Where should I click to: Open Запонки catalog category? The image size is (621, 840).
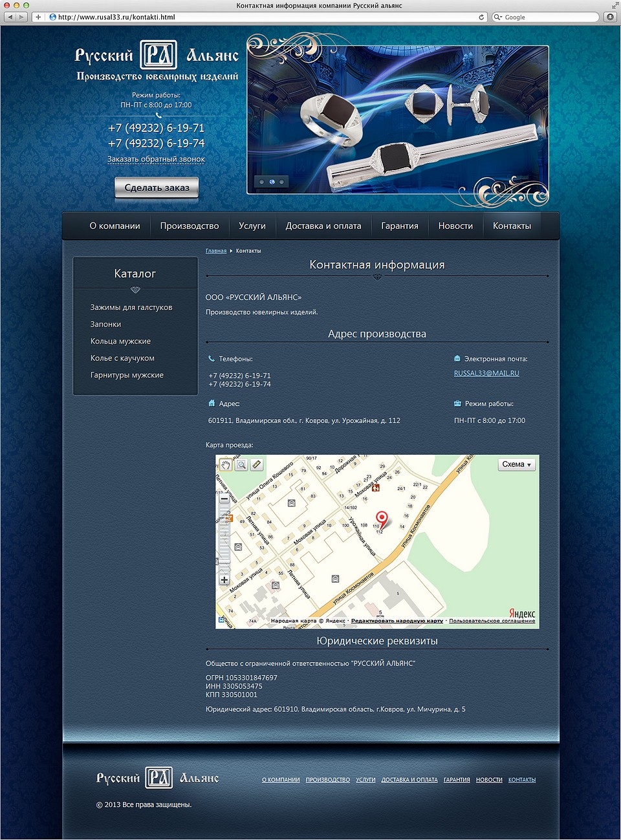tap(106, 324)
